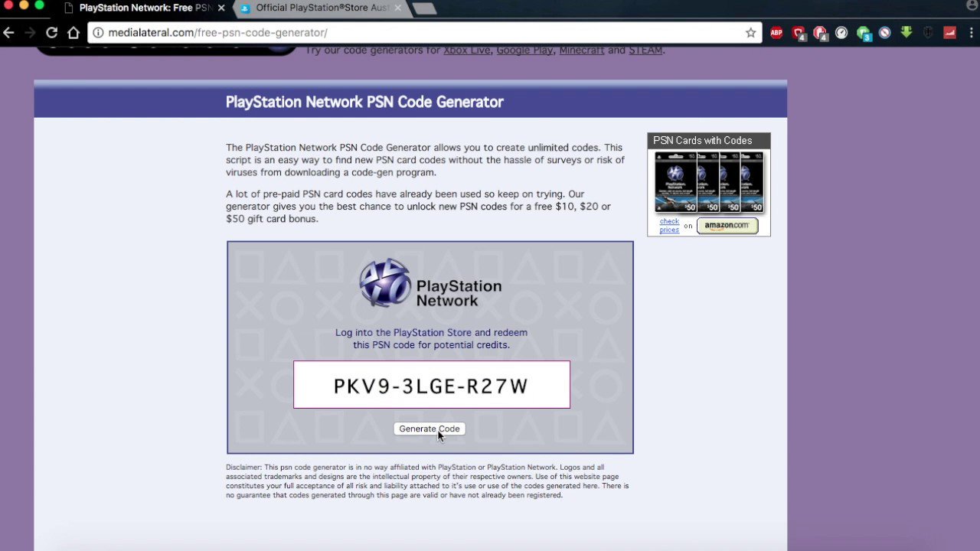Open the Xbox Live code generator link
This screenshot has height=551, width=980.
[x=467, y=50]
